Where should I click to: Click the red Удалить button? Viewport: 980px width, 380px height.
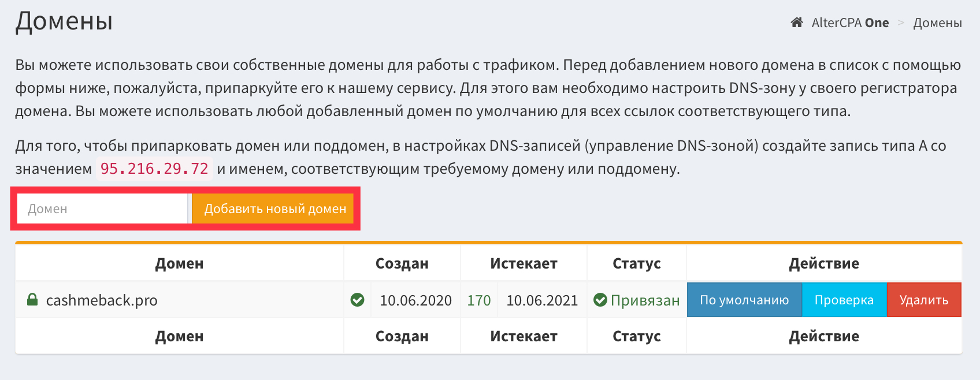[924, 300]
